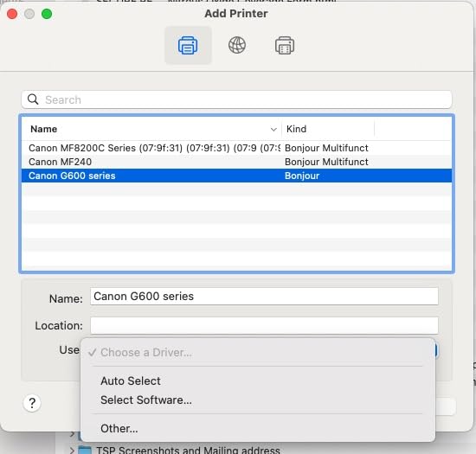The width and height of the screenshot is (476, 454).
Task: Click the printer Name text field
Action: tap(264, 297)
